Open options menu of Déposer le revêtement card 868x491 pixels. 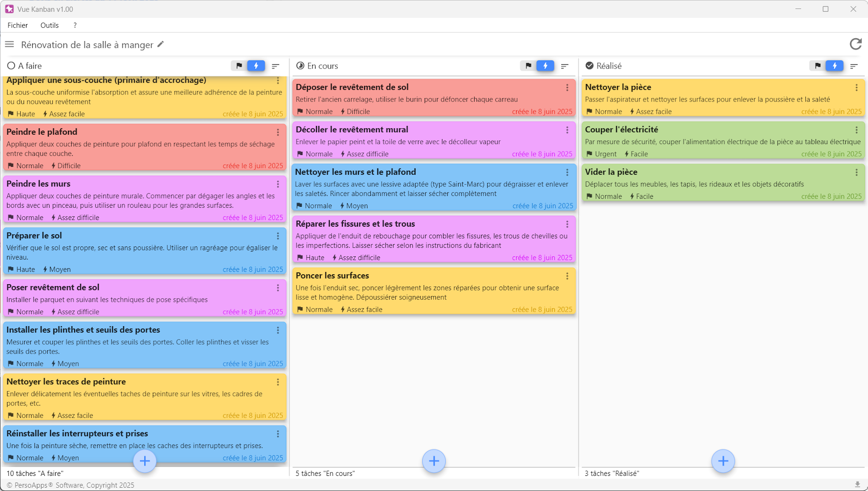coord(567,88)
